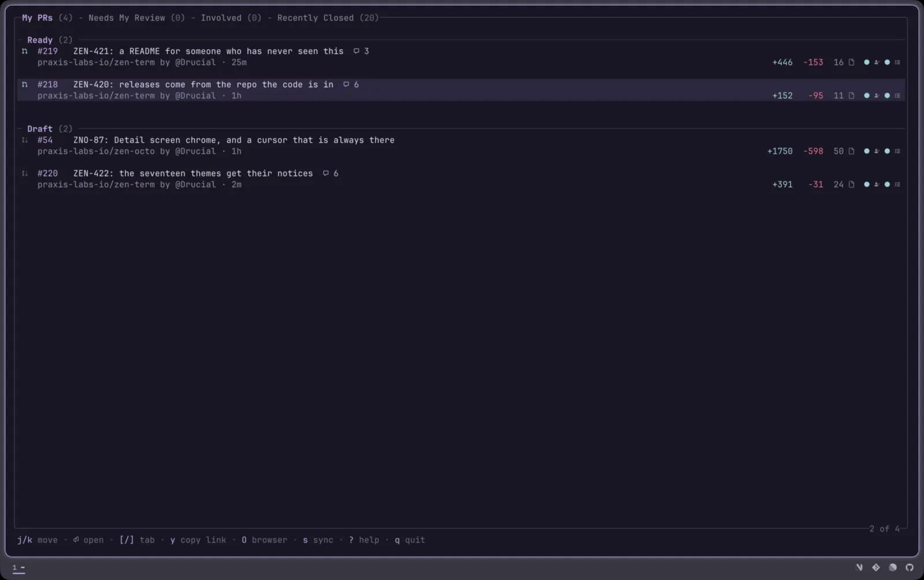The width and height of the screenshot is (924, 580).
Task: Click the open shortcut hint in the footer
Action: (x=88, y=540)
